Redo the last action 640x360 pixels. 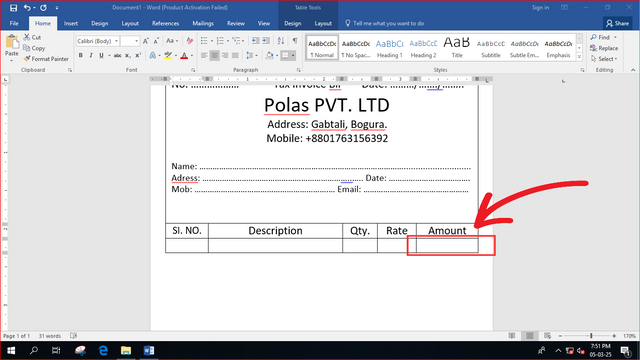pyautogui.click(x=43, y=7)
